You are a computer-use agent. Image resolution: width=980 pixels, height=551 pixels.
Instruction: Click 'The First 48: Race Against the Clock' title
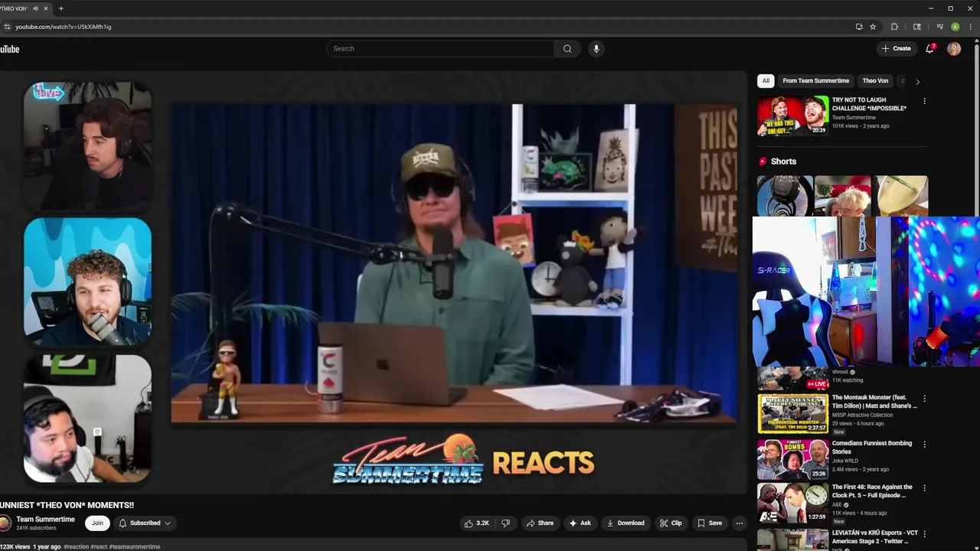(x=872, y=491)
